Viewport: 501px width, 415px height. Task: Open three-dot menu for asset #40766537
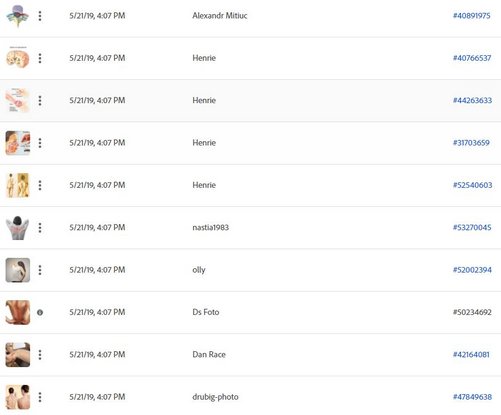[x=40, y=58]
